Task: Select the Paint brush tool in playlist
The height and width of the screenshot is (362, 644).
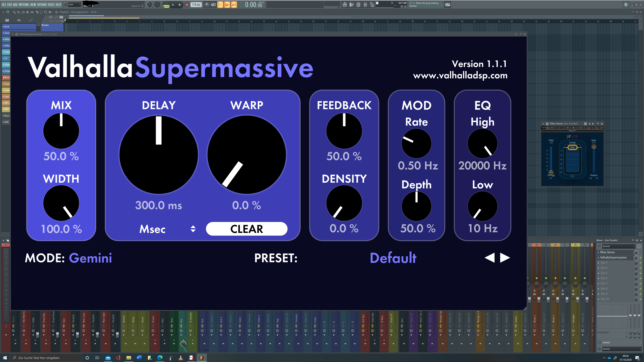Action: point(18,12)
